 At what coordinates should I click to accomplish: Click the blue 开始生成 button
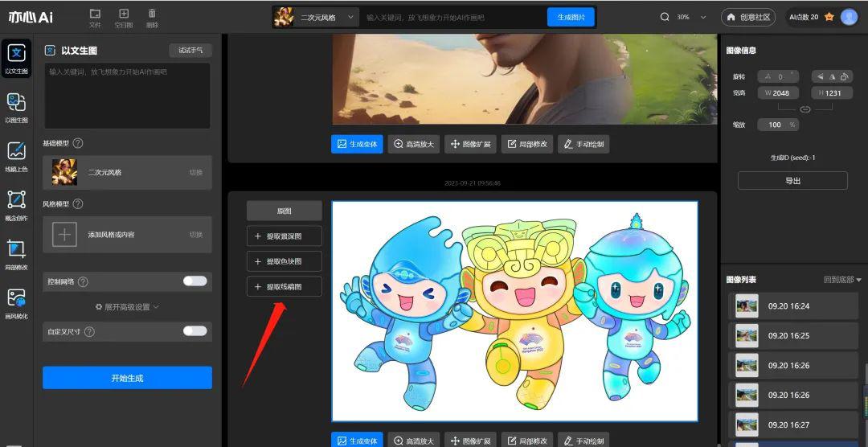click(127, 378)
